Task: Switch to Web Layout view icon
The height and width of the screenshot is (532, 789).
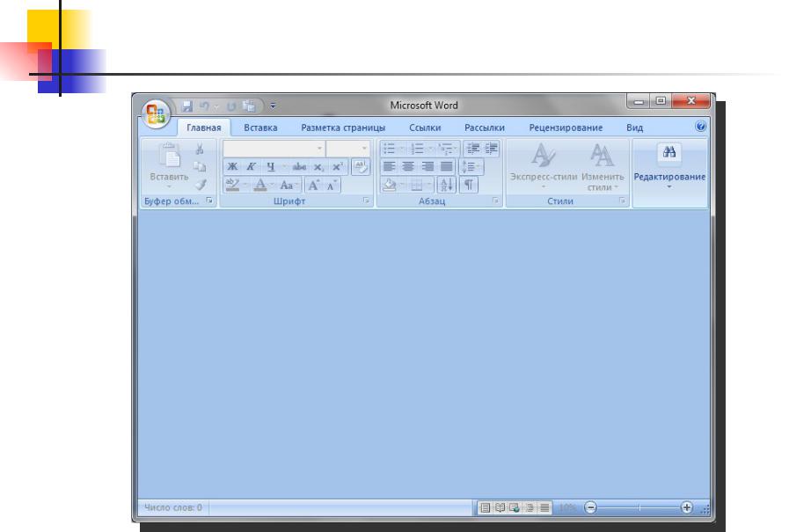Action: tap(515, 507)
